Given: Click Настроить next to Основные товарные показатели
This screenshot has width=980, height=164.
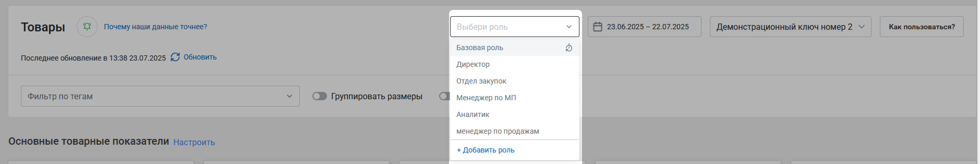Looking at the screenshot, I should tap(194, 142).
